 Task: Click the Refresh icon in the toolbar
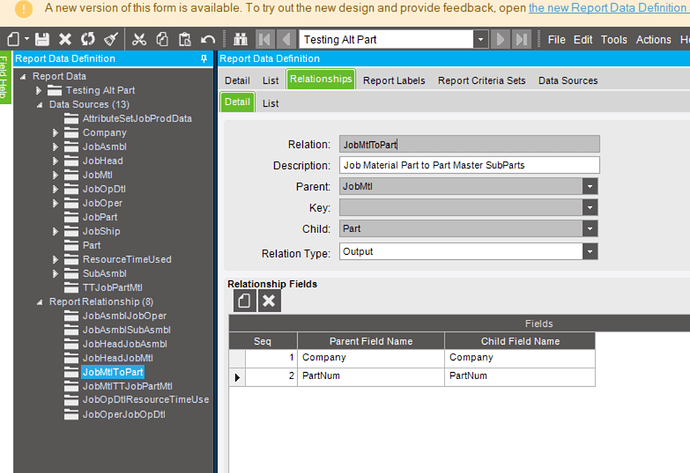coord(86,40)
